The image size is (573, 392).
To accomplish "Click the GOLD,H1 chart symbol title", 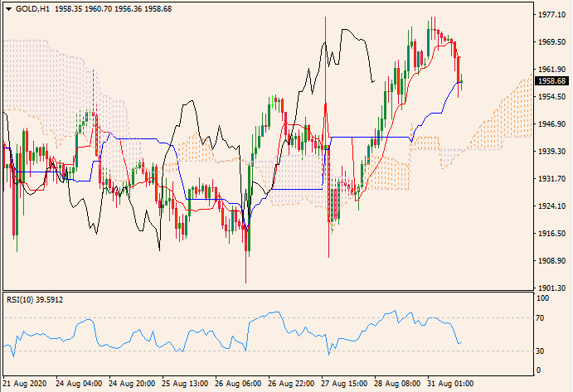I will (x=31, y=7).
